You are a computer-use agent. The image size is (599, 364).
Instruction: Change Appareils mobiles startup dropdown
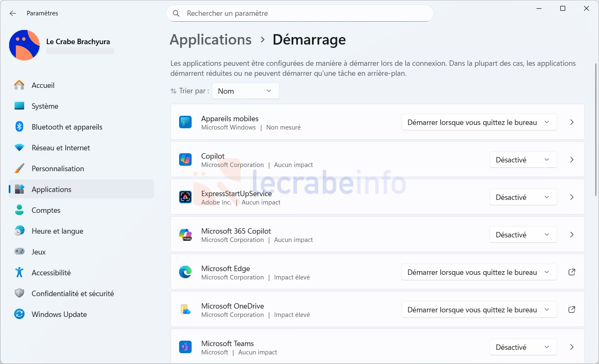click(x=479, y=122)
